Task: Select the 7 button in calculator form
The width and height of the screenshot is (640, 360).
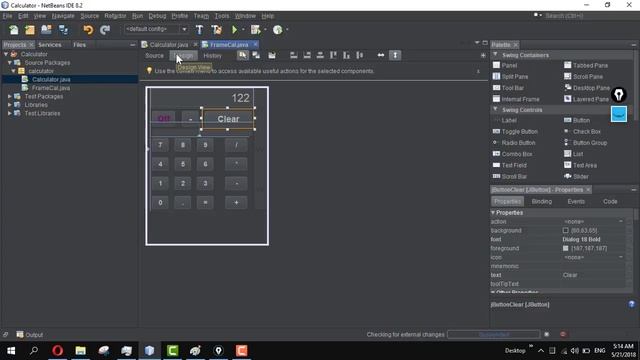Action: click(160, 145)
